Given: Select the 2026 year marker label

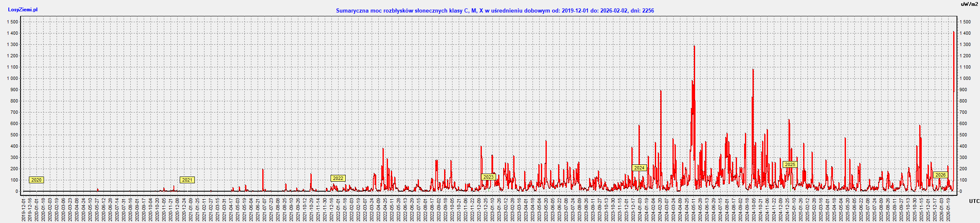Looking at the screenshot, I should 940,175.
